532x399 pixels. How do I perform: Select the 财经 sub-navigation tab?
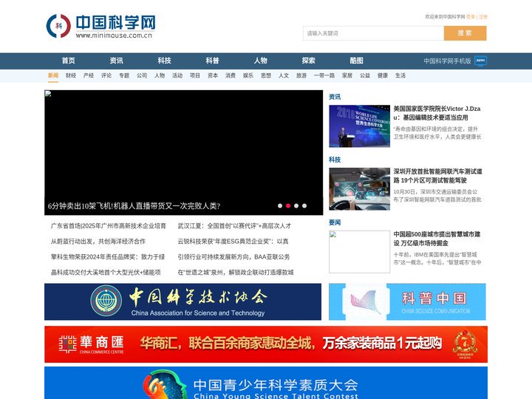pyautogui.click(x=71, y=75)
